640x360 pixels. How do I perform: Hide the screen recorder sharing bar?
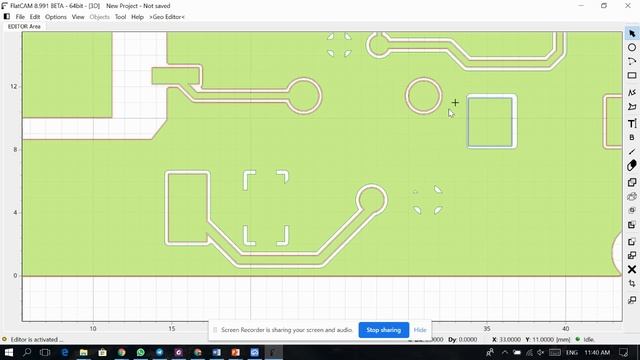tap(420, 330)
